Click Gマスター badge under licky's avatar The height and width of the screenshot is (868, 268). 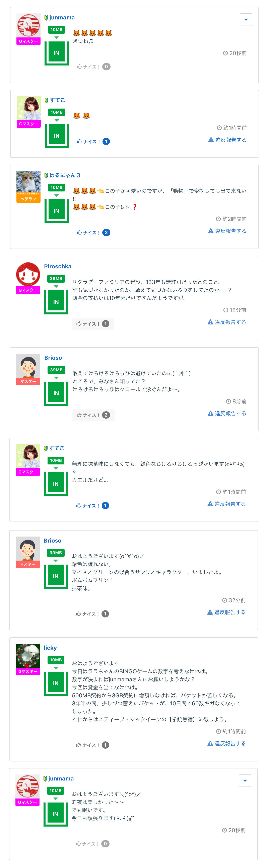[28, 672]
